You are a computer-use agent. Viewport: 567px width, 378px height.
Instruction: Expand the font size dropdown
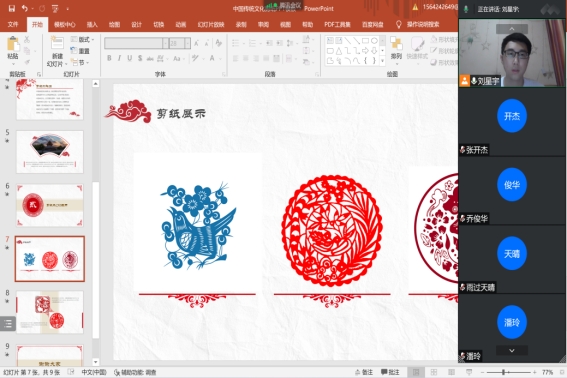coord(187,43)
